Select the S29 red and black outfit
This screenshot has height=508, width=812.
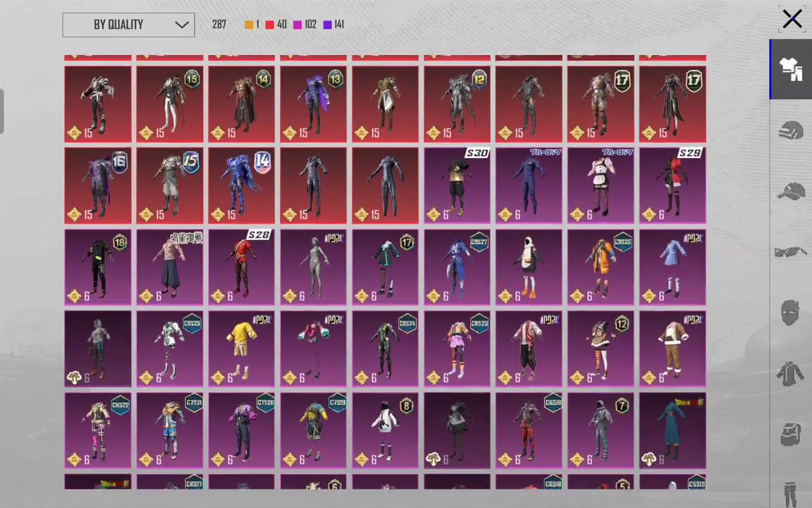(672, 186)
